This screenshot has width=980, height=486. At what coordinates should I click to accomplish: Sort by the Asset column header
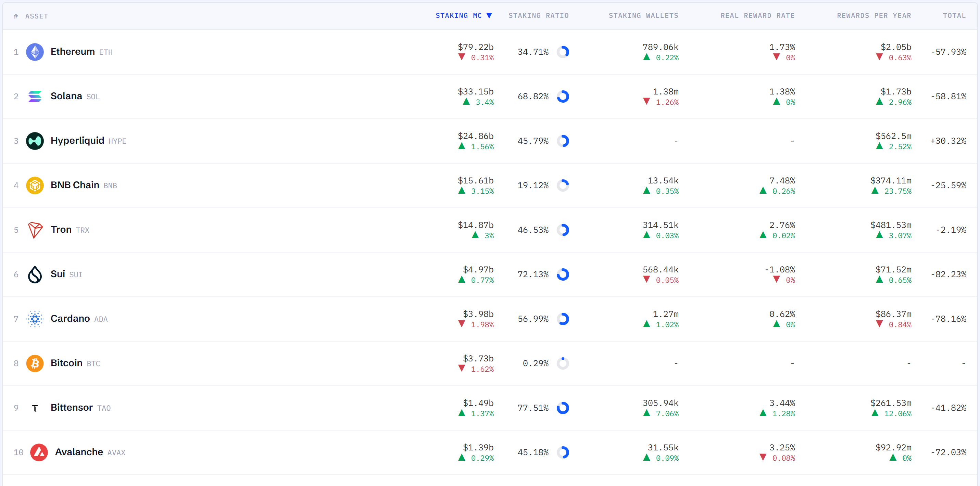click(37, 16)
